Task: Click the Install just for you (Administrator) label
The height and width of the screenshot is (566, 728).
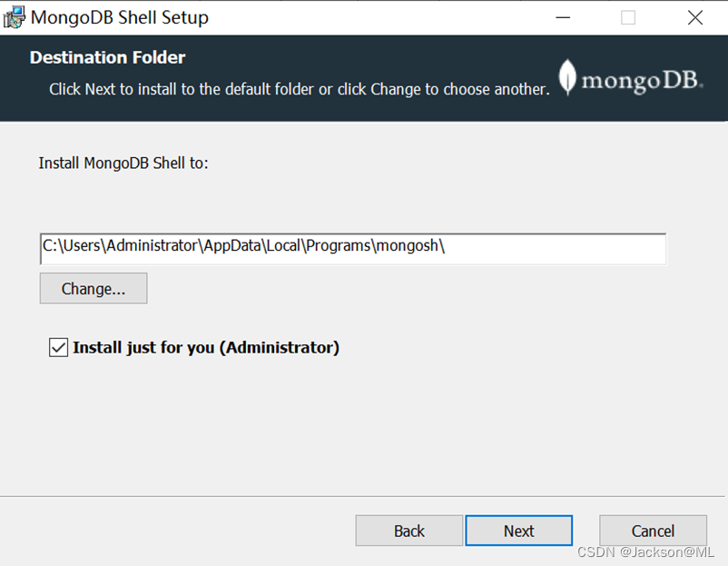Action: click(206, 347)
